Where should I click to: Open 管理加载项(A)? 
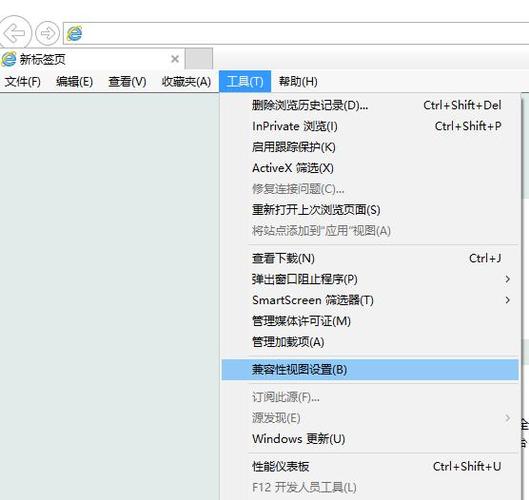coord(370,342)
